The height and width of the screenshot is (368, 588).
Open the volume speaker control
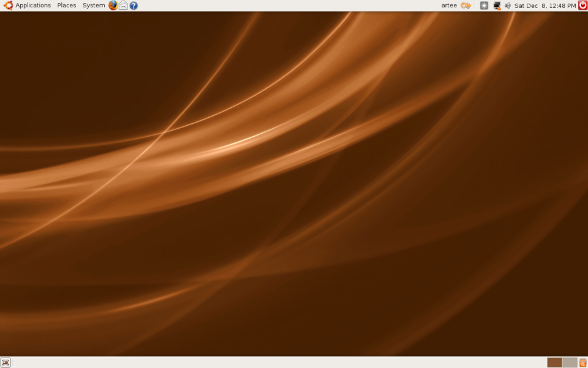click(x=508, y=6)
